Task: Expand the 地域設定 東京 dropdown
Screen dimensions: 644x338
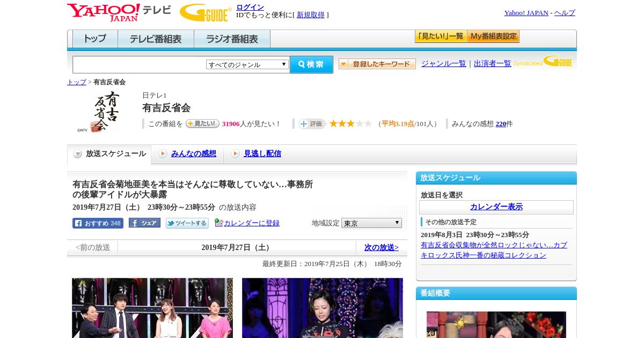Action: click(x=371, y=223)
